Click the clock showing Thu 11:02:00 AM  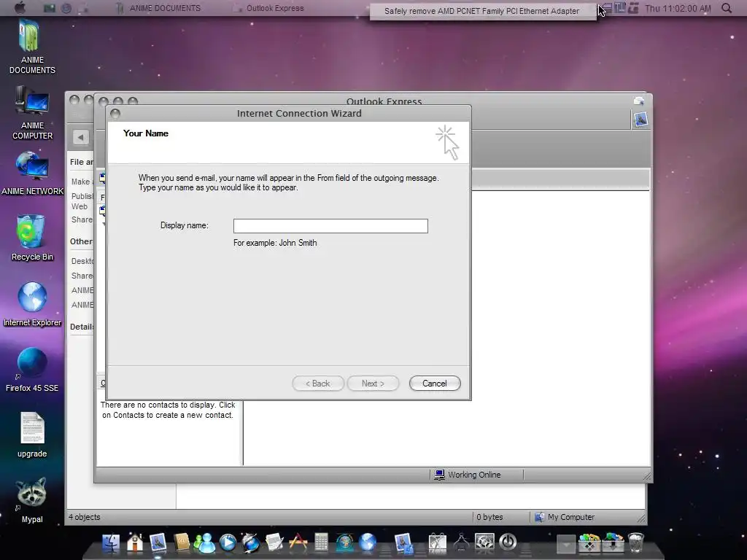pos(678,9)
